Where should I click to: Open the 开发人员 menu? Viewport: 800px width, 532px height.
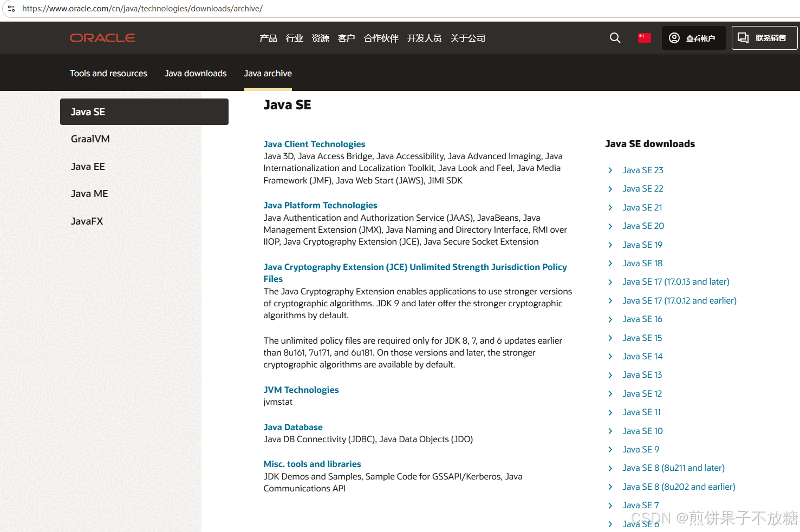[x=424, y=38]
